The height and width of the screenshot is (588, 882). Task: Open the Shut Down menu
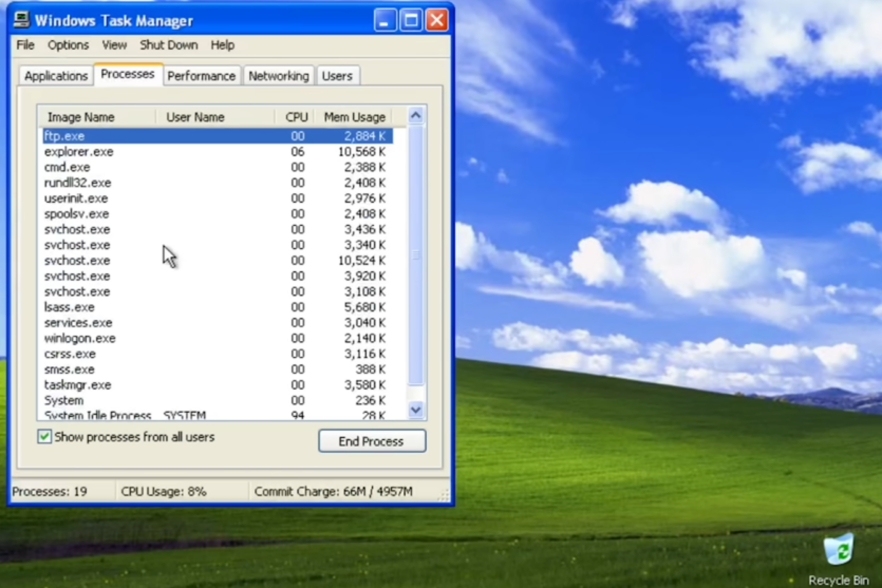pyautogui.click(x=168, y=45)
